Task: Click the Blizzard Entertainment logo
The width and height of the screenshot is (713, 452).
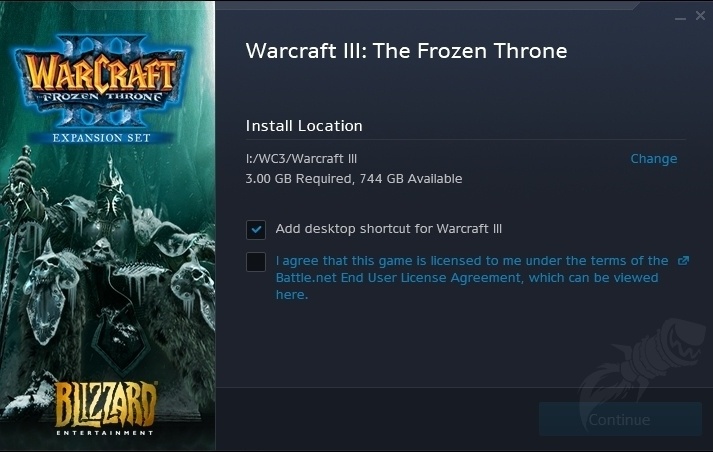Action: 106,408
